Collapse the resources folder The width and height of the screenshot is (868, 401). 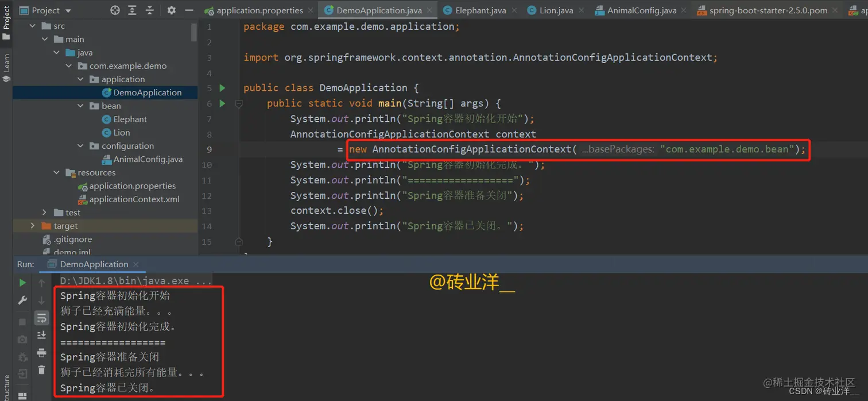56,172
